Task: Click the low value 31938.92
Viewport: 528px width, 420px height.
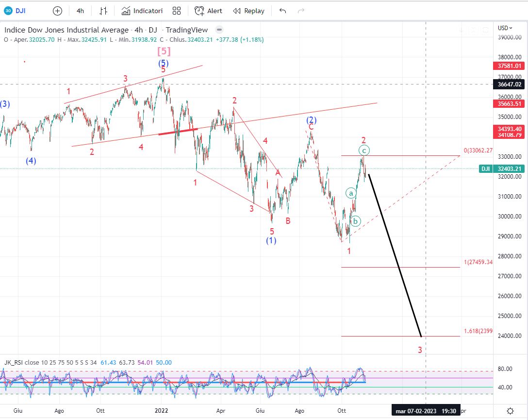Action: tap(144, 40)
